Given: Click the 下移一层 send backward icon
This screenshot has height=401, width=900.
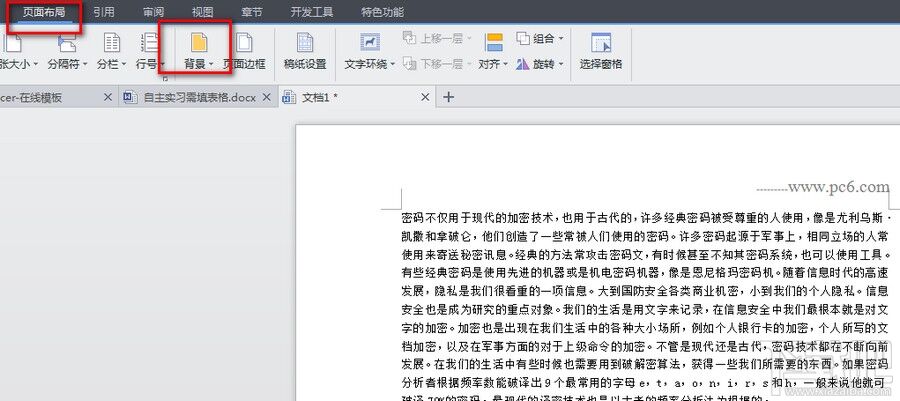Looking at the screenshot, I should point(409,64).
